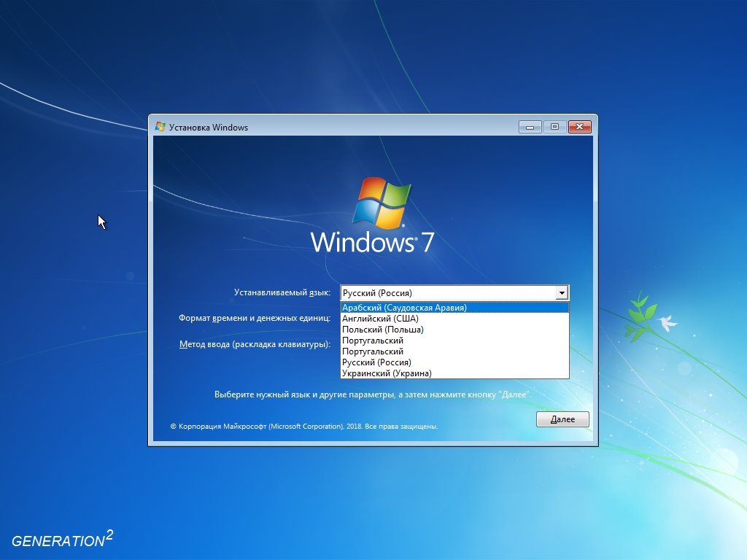Click the Выберите нужный язык instruction text
The image size is (747, 560).
373,394
